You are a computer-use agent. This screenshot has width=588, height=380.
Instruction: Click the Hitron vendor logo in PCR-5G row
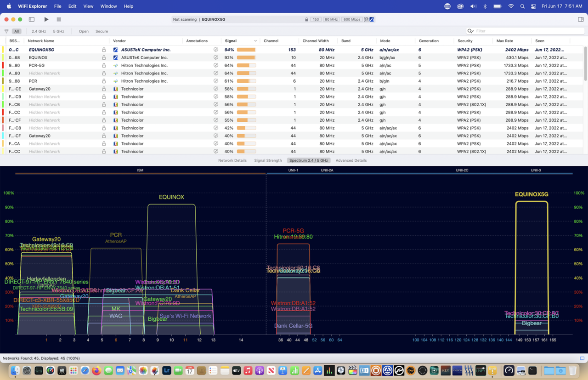coord(116,65)
